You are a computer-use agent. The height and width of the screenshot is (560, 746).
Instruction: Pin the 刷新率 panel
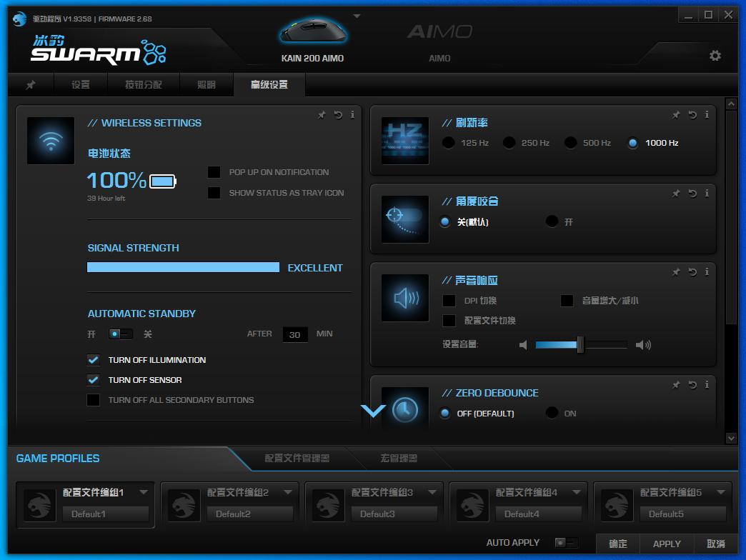coord(675,114)
